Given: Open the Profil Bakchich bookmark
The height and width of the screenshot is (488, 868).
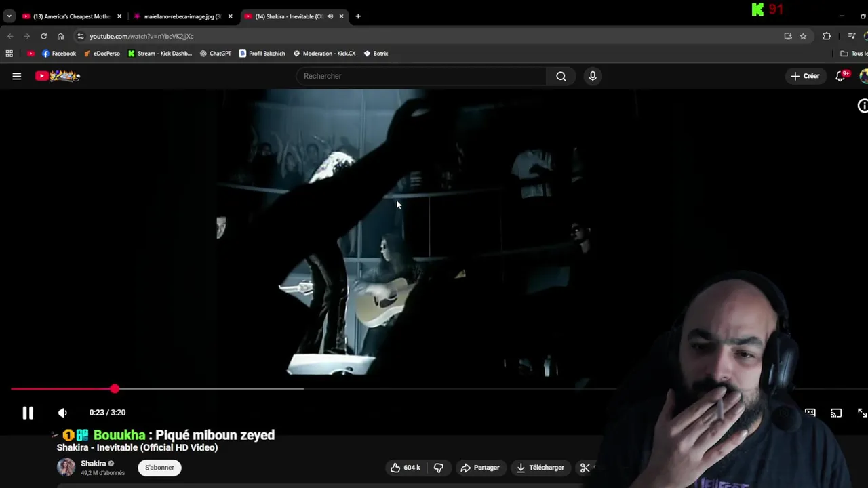Looking at the screenshot, I should click(x=262, y=54).
